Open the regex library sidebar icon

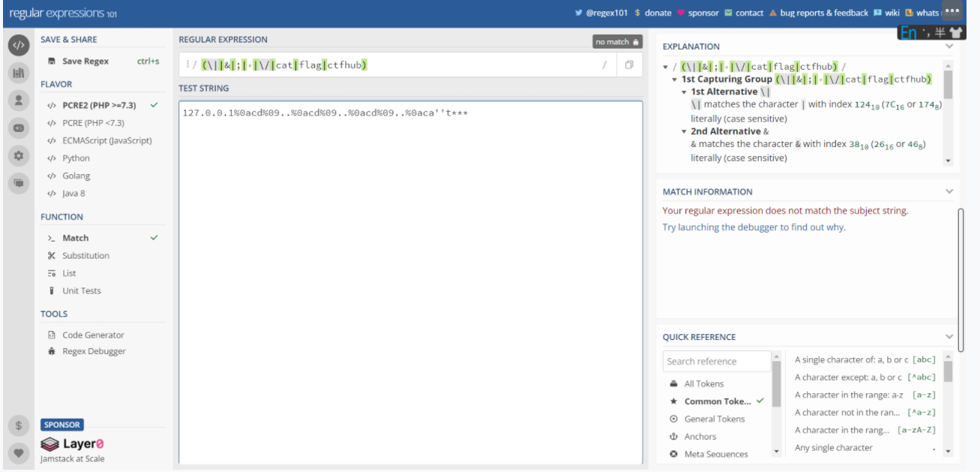19,73
